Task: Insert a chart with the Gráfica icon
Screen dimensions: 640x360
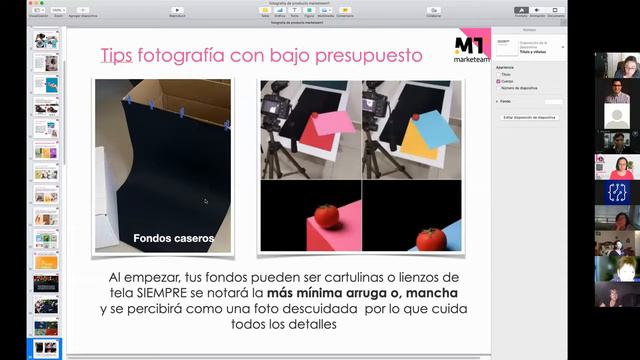Action: tap(280, 10)
